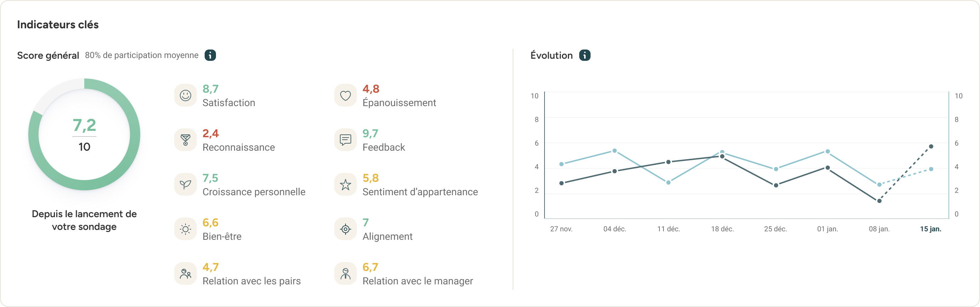Click info icon beside Évolution heading
Viewport: 980px width, 307px height.
point(585,55)
